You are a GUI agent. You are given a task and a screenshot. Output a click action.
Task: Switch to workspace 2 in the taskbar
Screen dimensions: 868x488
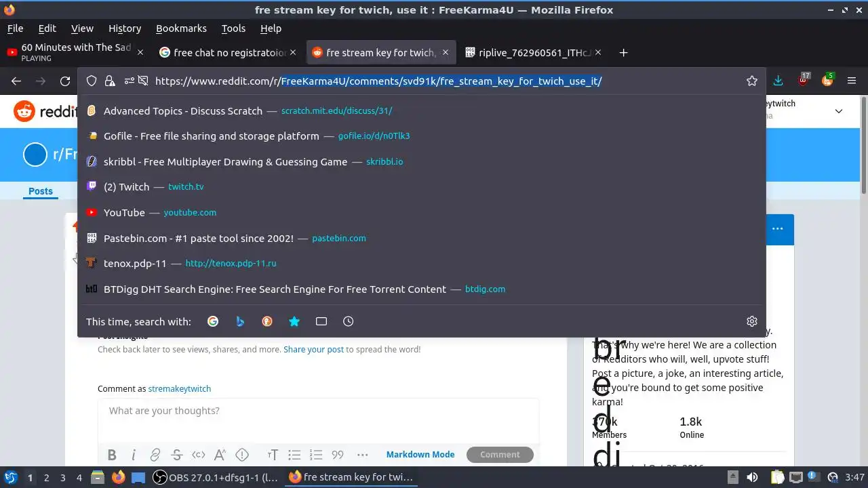click(46, 478)
